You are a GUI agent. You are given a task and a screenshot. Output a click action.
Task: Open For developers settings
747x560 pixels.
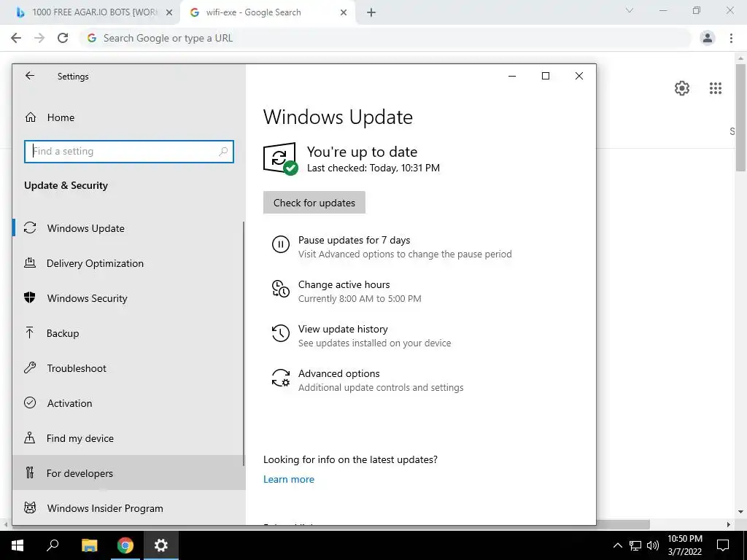pyautogui.click(x=129, y=472)
